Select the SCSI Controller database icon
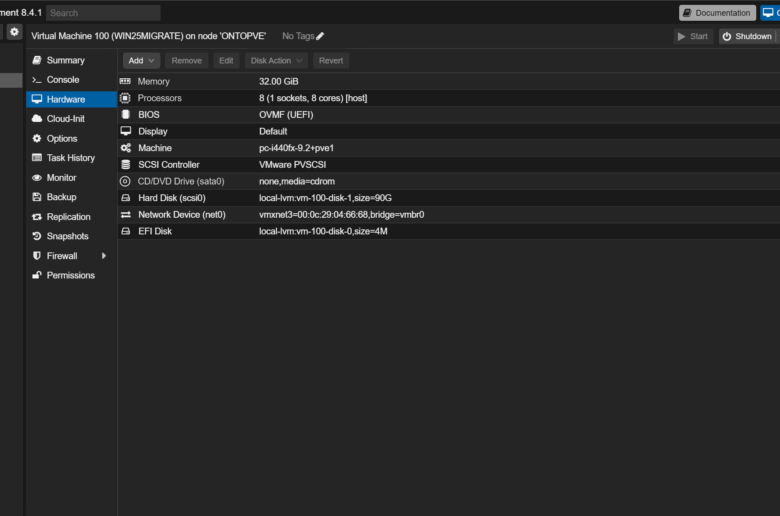The image size is (780, 516). coord(125,164)
